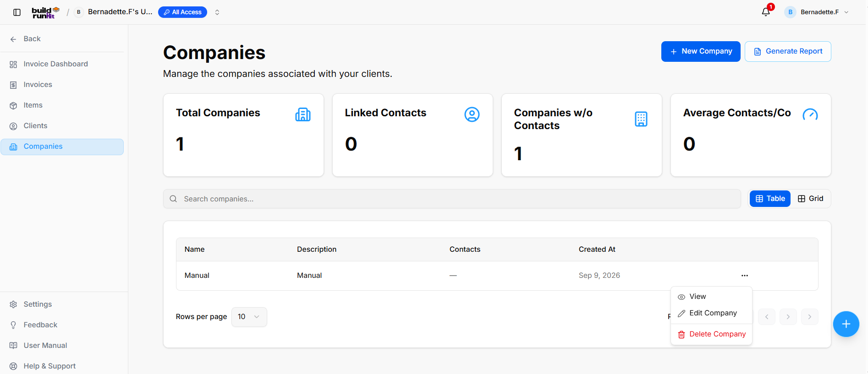Click the search magnifier icon

(x=173, y=199)
